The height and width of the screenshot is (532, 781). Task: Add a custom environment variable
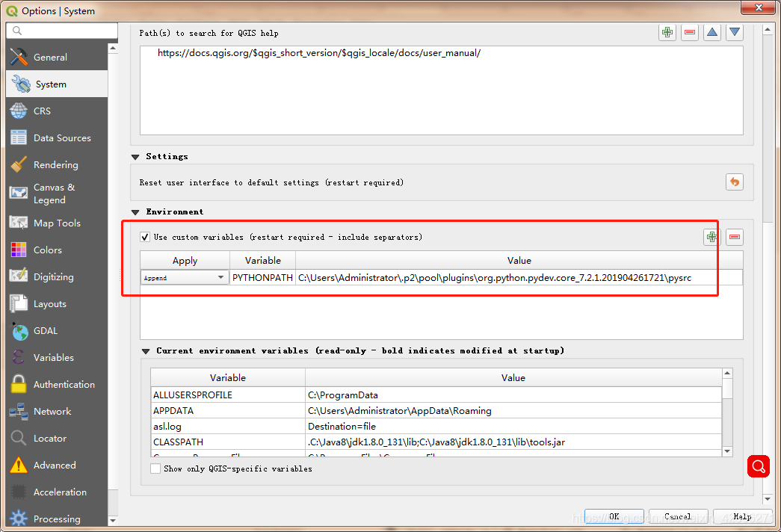712,237
